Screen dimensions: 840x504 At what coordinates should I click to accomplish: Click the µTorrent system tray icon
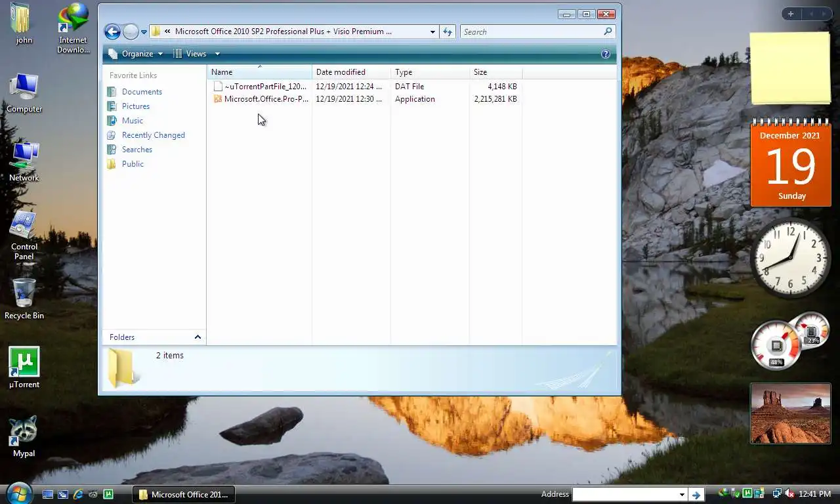pyautogui.click(x=747, y=493)
